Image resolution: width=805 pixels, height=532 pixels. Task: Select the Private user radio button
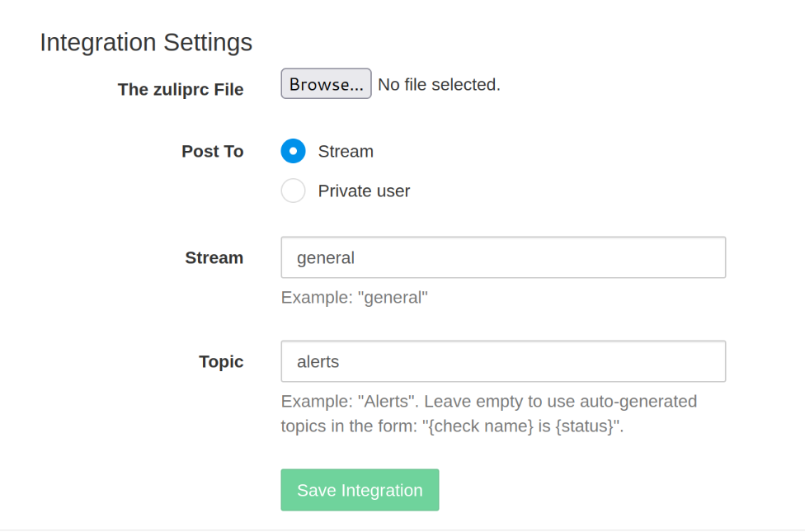tap(293, 191)
